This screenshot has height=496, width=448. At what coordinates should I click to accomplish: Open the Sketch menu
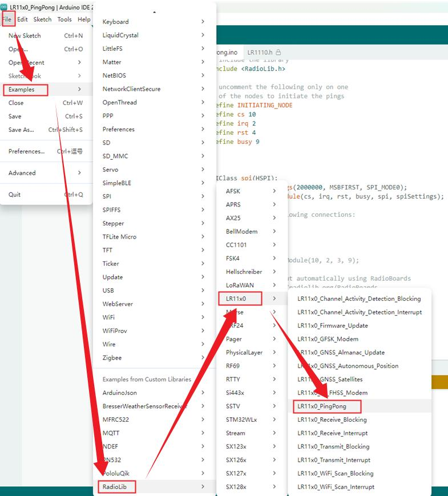click(42, 19)
